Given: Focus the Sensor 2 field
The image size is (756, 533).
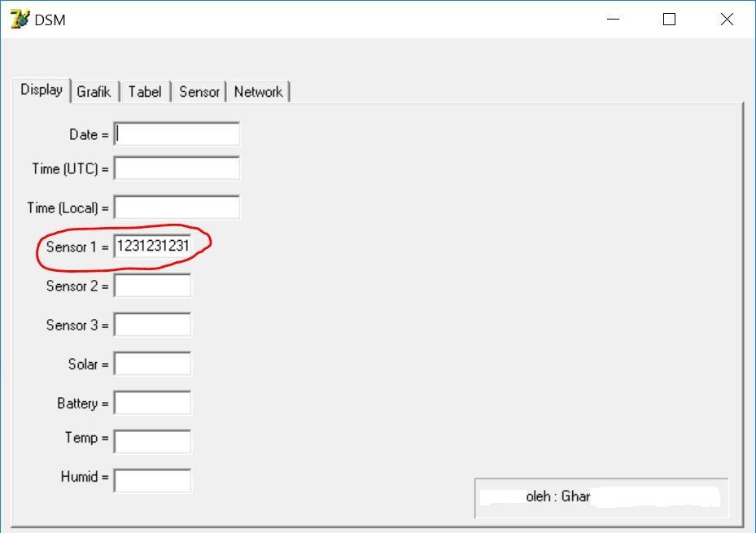Looking at the screenshot, I should click(152, 286).
